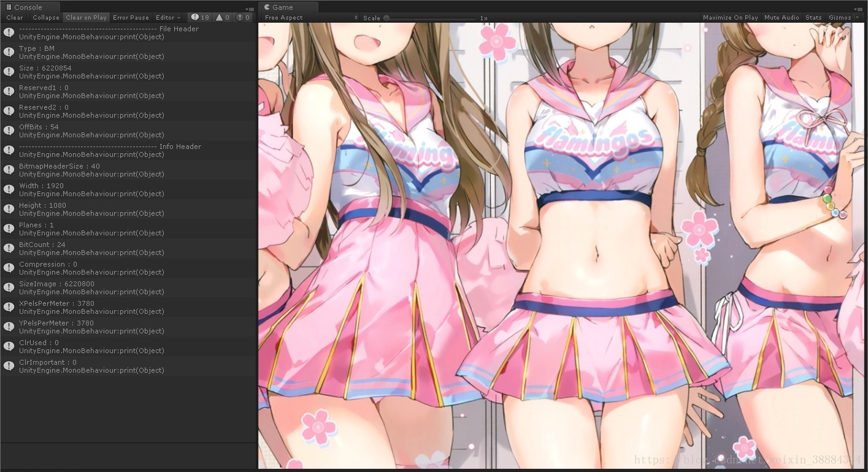Select the 'SizeImage : 6220800' log entry
Screen dimensions: 868x472
tap(128, 287)
